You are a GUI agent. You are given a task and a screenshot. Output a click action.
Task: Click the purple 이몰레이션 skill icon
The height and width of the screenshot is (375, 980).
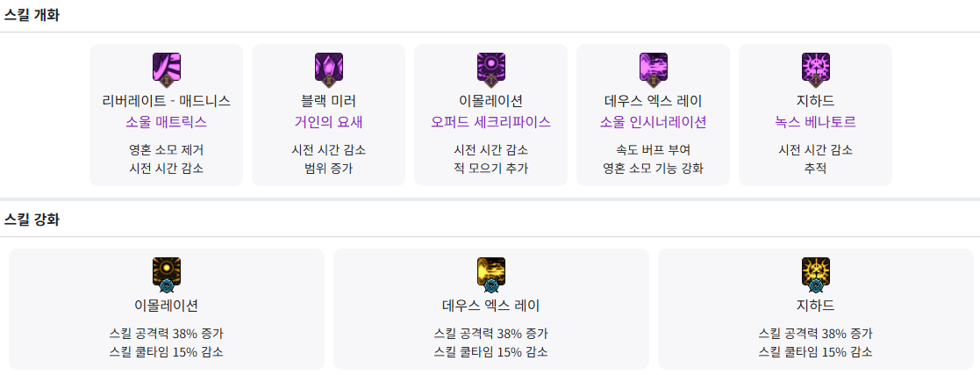(x=491, y=69)
